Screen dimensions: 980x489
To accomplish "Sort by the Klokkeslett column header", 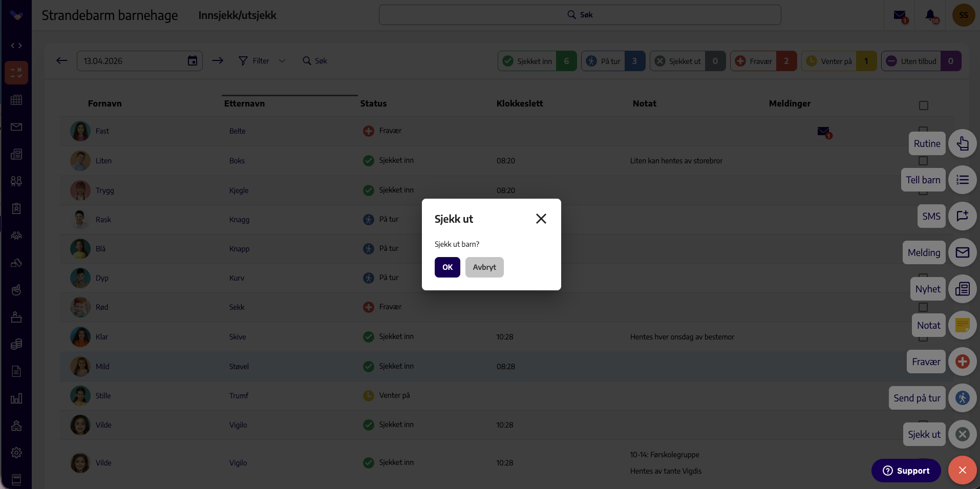I will [519, 103].
